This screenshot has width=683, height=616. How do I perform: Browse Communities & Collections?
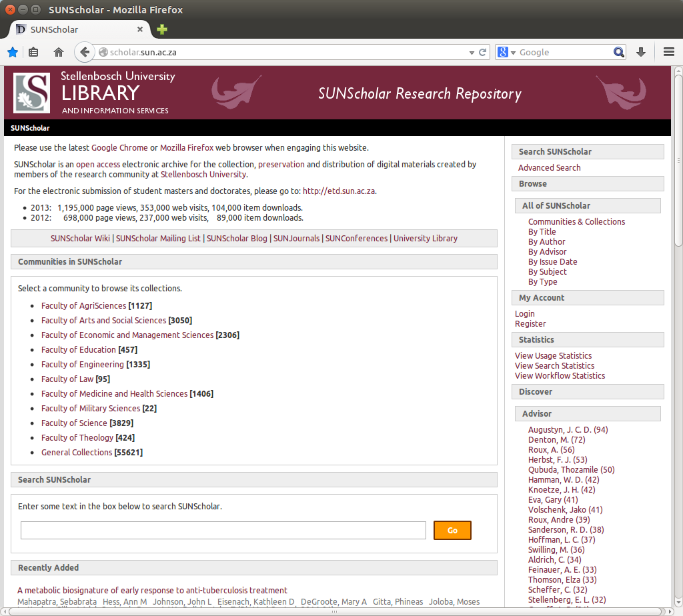point(577,221)
